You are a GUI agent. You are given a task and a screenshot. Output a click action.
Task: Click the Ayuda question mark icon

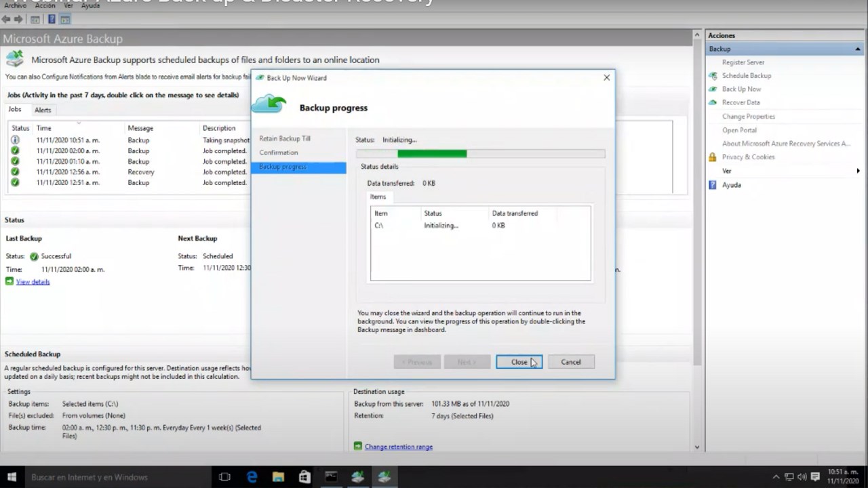713,184
